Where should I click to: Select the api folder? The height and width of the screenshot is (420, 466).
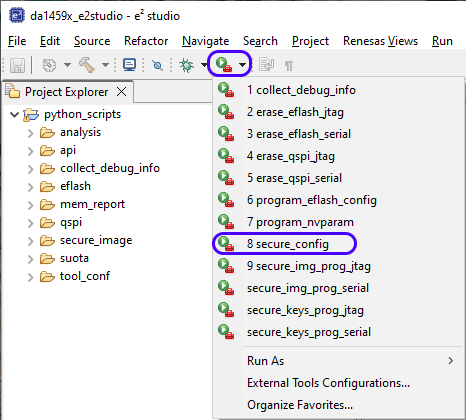(68, 150)
